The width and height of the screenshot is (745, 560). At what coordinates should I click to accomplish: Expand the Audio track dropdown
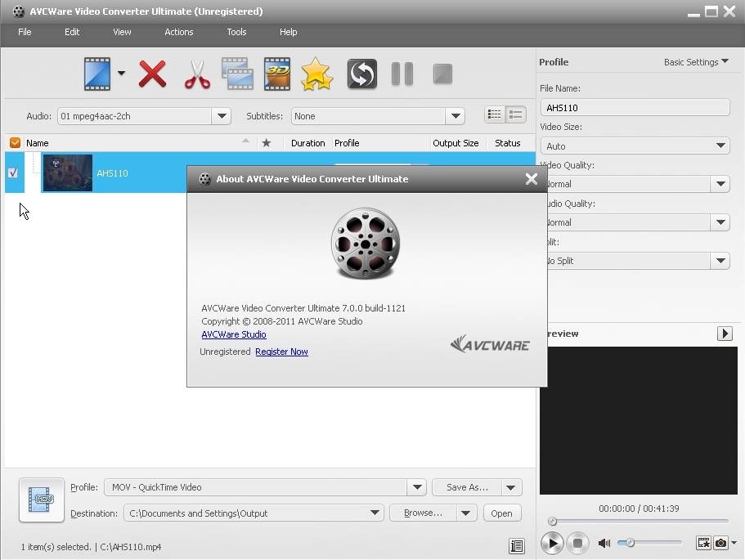pos(221,115)
